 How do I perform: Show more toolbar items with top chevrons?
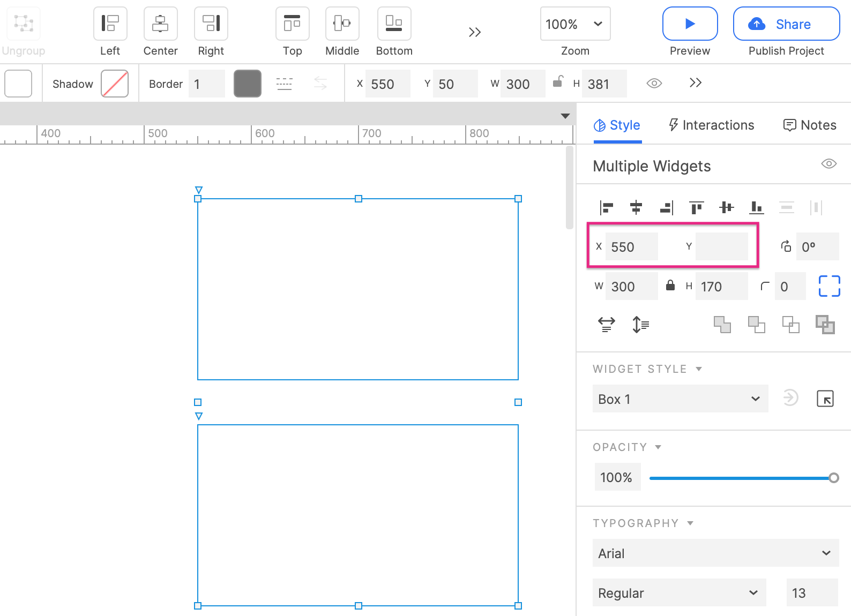click(474, 32)
